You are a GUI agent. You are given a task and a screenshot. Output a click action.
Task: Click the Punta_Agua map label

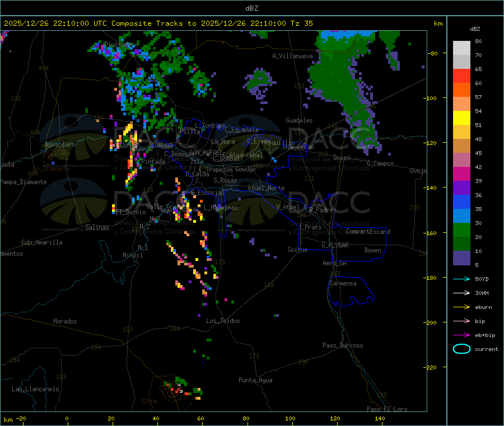click(x=255, y=380)
